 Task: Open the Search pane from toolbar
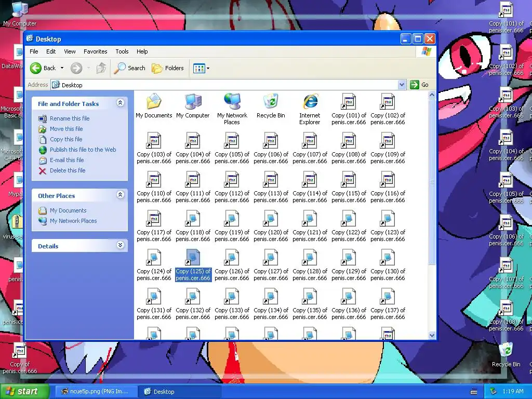click(129, 68)
